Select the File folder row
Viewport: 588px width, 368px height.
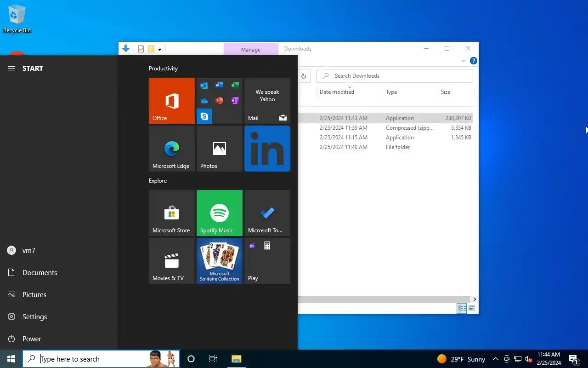coord(385,147)
